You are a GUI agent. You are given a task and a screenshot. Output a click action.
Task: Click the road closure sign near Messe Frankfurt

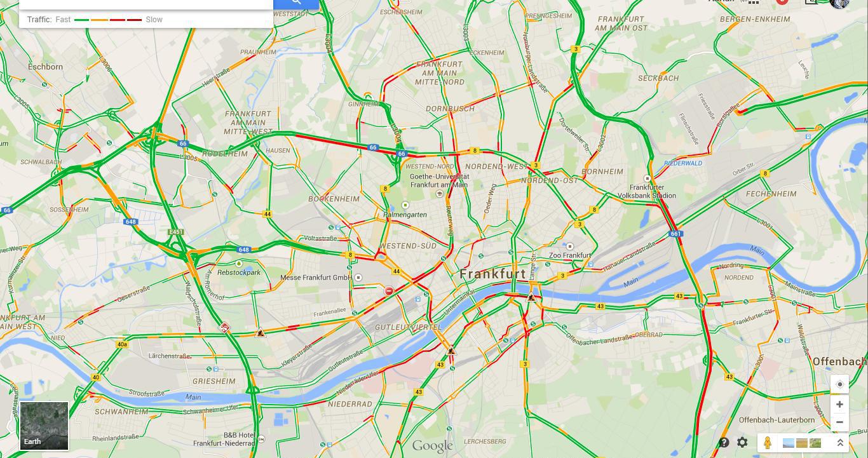pyautogui.click(x=389, y=291)
